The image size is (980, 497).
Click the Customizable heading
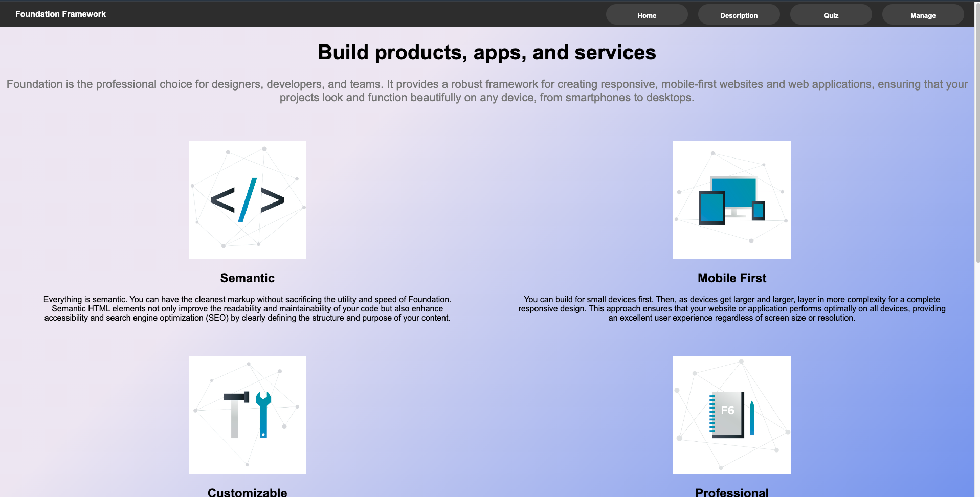tap(248, 492)
